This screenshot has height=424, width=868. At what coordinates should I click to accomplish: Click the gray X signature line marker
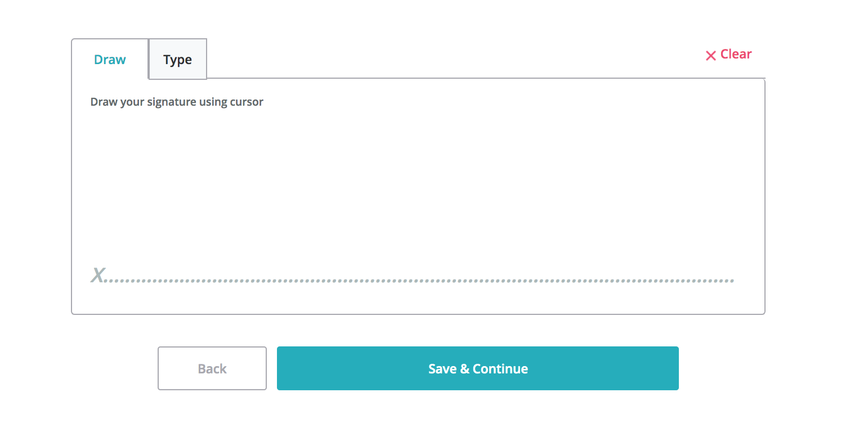pos(98,275)
